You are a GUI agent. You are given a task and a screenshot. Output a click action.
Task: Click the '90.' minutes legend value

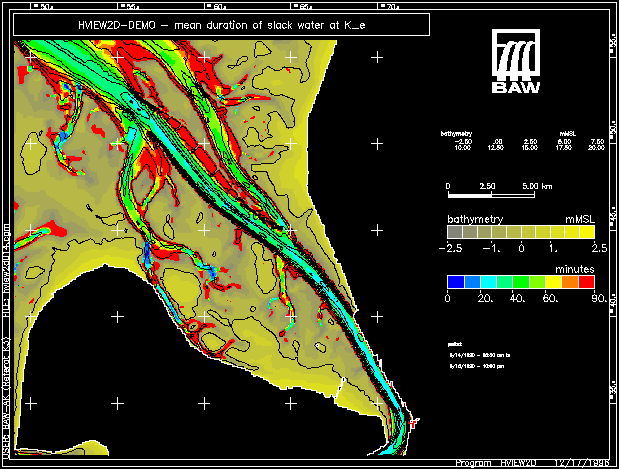pyautogui.click(x=600, y=298)
